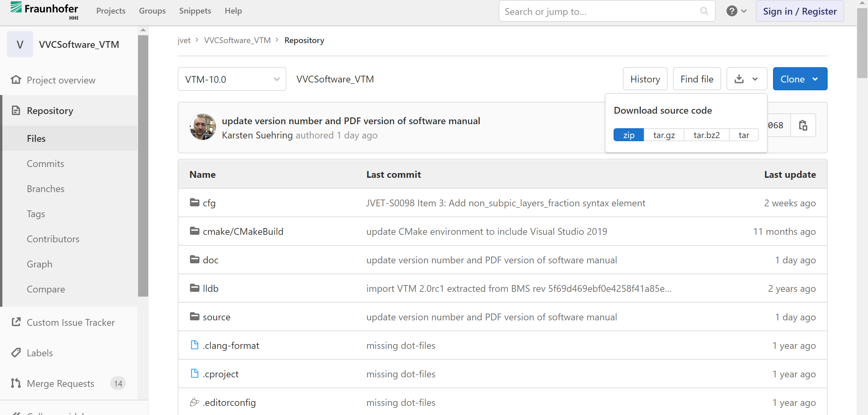Click the Labels tag icon
The width and height of the screenshot is (868, 415).
[x=16, y=353]
